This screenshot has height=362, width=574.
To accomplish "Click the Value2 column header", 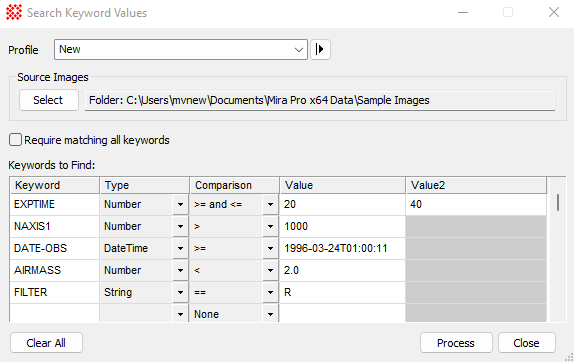I will tap(476, 185).
